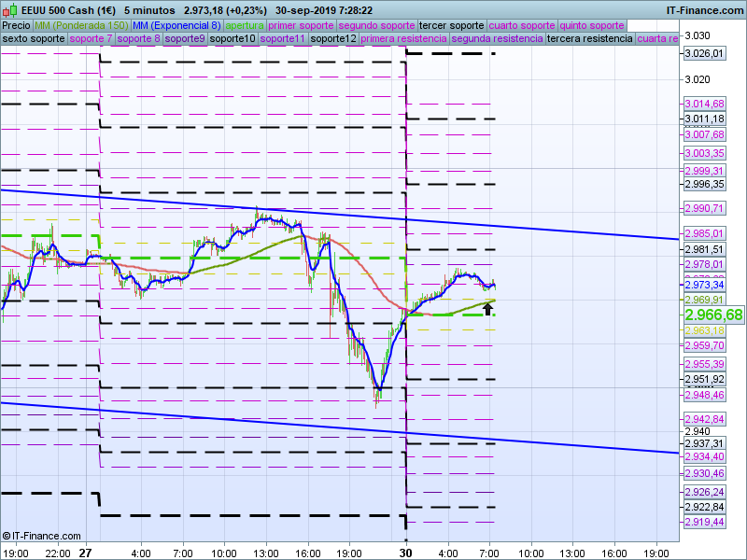Open the MM (Exponencial 8) indicator label

click(x=176, y=25)
